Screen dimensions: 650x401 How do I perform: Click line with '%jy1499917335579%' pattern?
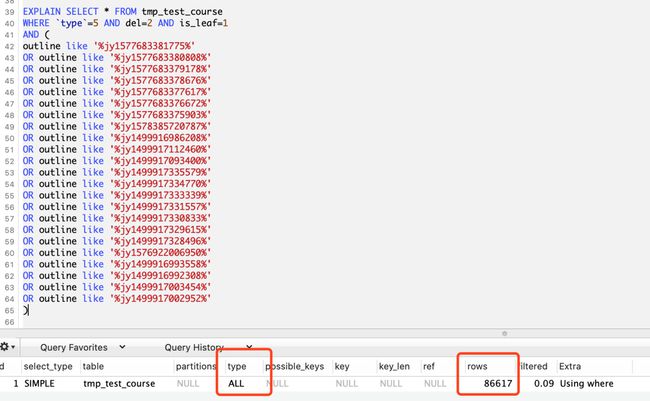[x=117, y=172]
